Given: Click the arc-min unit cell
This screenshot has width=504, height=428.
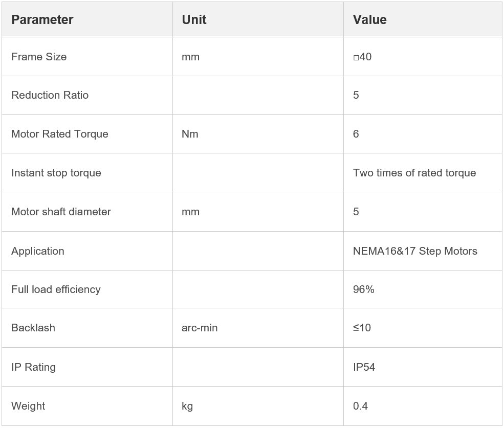Looking at the screenshot, I should (x=200, y=328).
